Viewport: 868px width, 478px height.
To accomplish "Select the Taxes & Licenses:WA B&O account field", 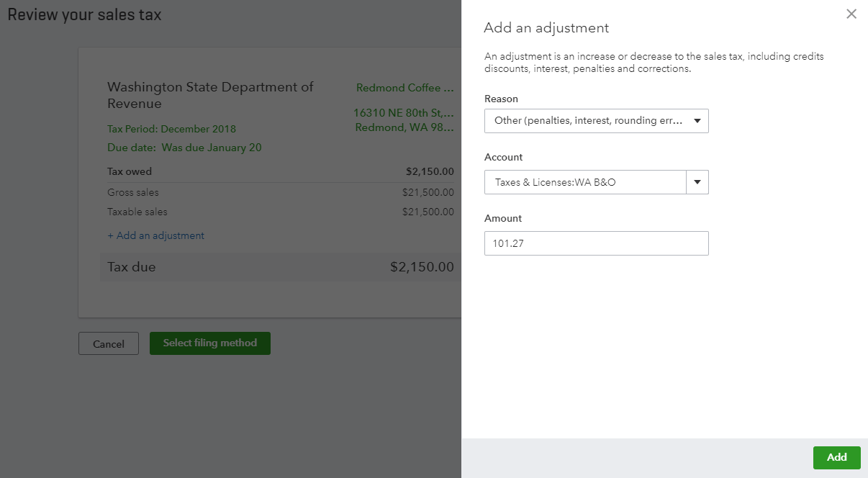I will point(585,182).
